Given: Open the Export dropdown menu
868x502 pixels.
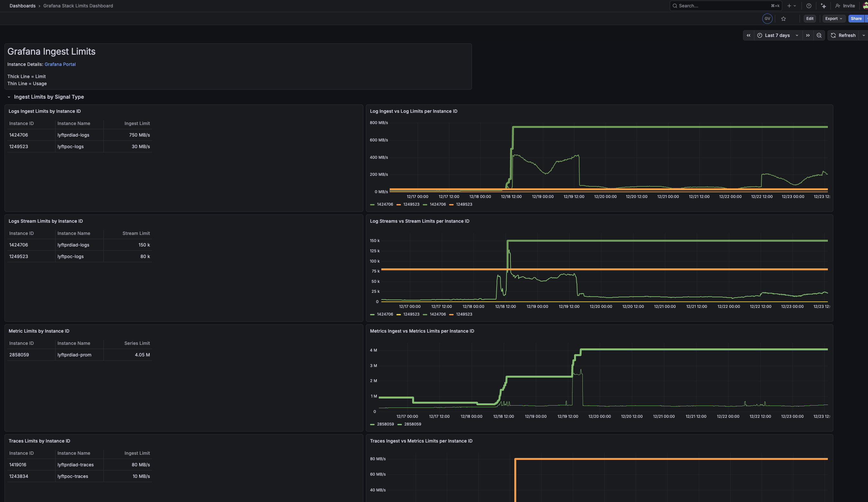Looking at the screenshot, I should pos(833,19).
